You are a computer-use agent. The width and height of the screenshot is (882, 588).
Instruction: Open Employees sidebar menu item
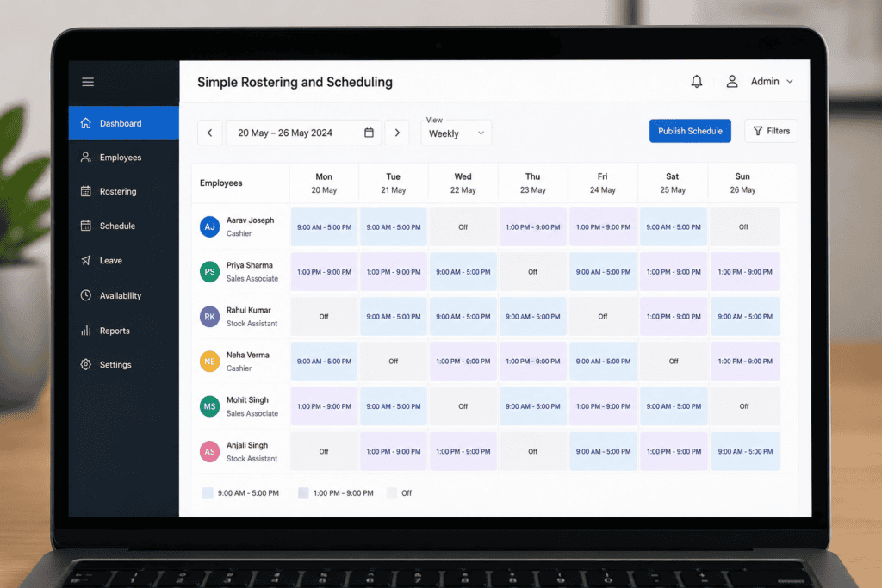(124, 158)
